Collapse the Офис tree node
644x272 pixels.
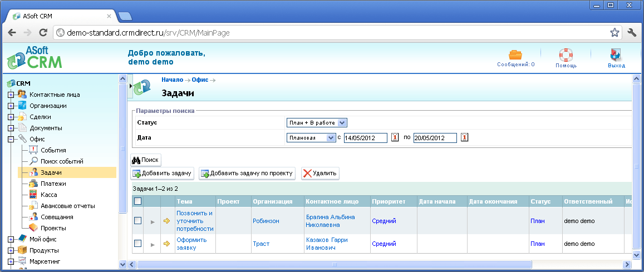tap(11, 139)
